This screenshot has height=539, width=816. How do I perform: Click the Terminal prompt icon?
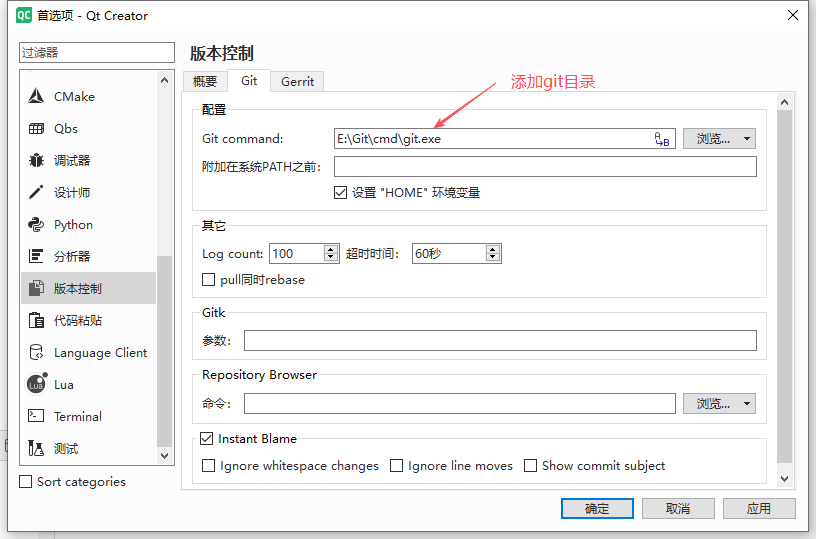pos(36,416)
